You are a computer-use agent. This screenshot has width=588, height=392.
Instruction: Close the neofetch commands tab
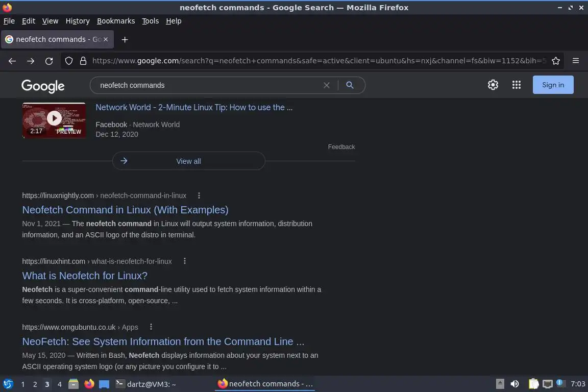click(106, 39)
